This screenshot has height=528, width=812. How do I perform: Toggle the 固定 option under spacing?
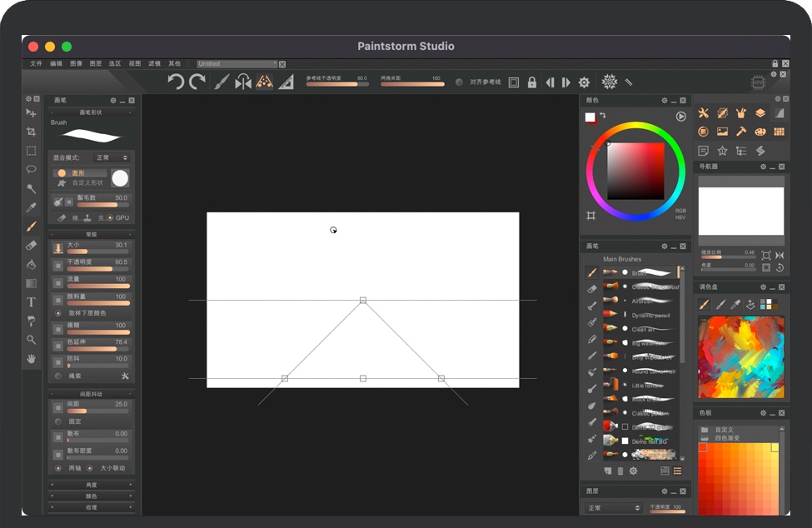click(58, 422)
